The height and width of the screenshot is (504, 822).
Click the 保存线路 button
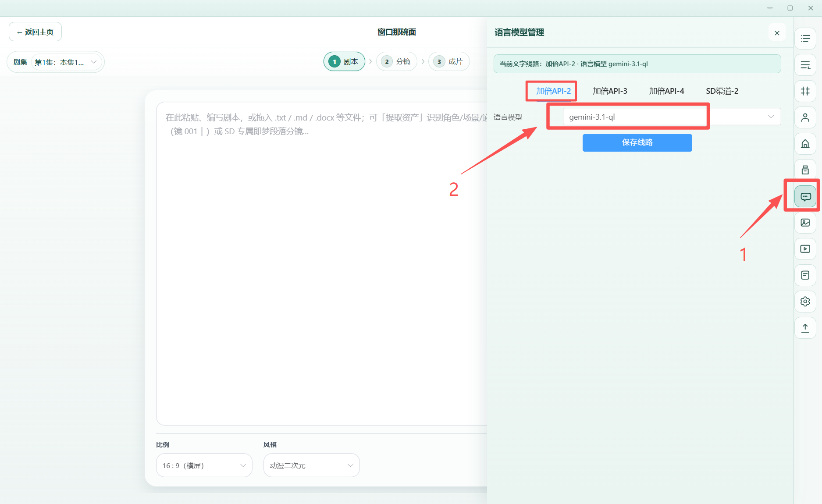(x=637, y=143)
